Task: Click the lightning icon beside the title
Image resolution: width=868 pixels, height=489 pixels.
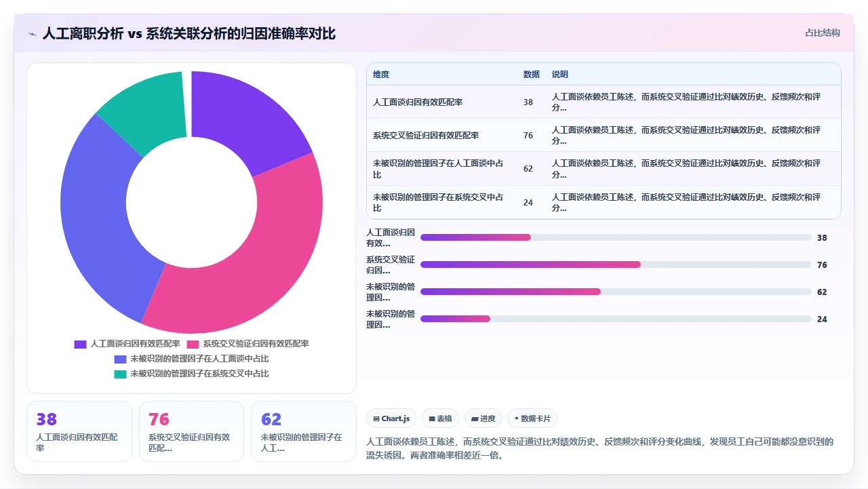Action: (32, 34)
